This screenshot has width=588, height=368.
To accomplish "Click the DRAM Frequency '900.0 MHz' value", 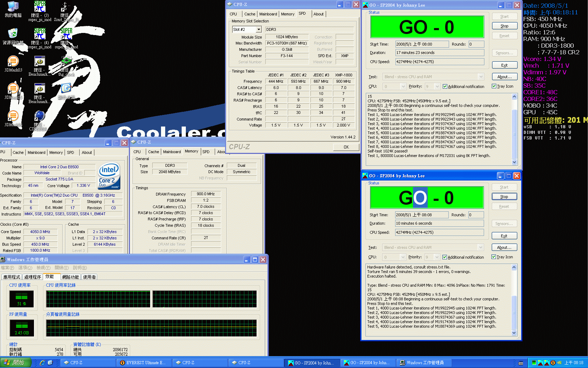I will (x=206, y=194).
